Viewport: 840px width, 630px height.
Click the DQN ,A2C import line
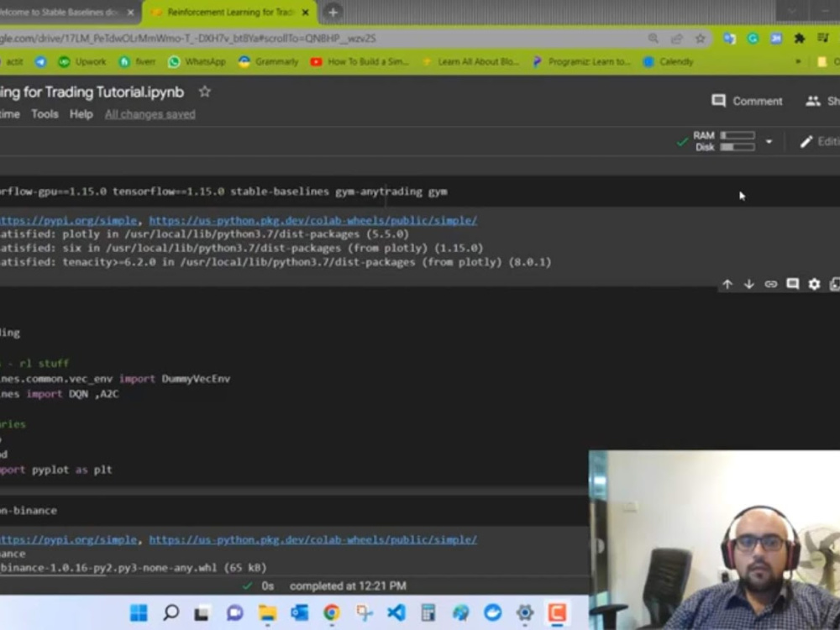tap(60, 394)
